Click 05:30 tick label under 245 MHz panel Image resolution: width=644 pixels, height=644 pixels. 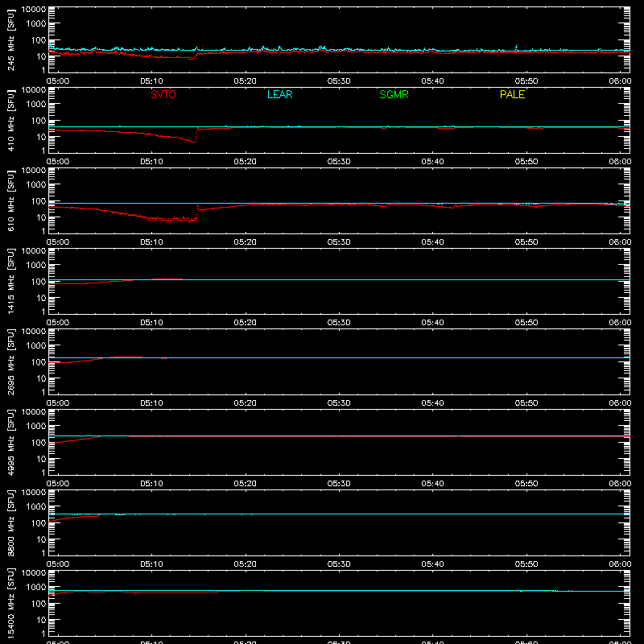339,81
